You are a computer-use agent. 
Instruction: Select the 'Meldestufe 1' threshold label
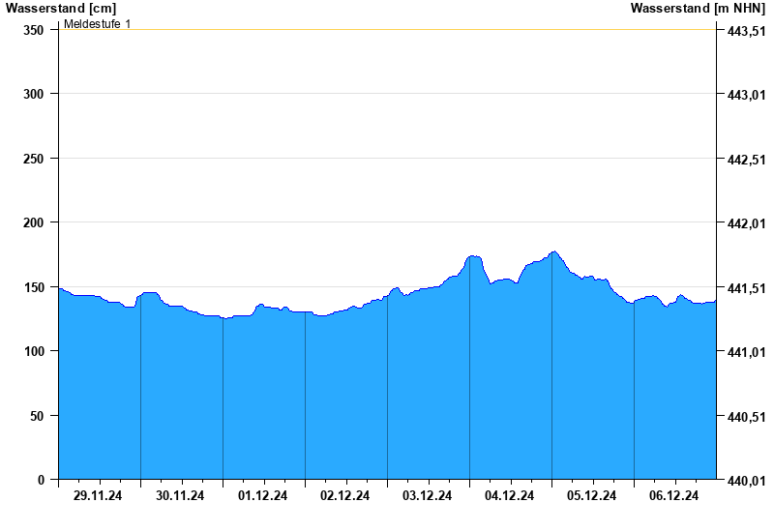click(97, 23)
